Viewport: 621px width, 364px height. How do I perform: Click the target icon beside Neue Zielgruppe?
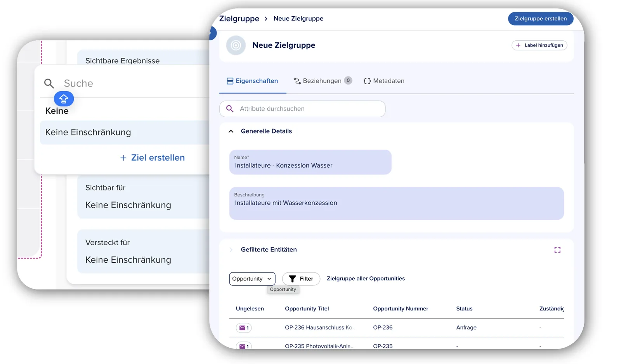(x=236, y=45)
